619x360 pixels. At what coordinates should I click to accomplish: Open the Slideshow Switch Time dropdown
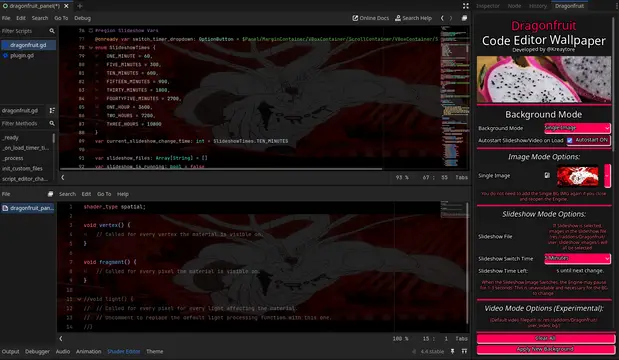click(577, 258)
